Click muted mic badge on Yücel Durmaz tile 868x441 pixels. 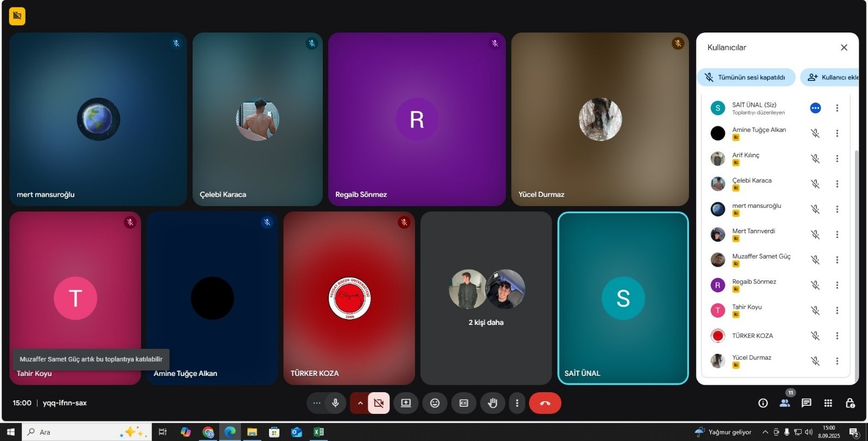(x=678, y=43)
